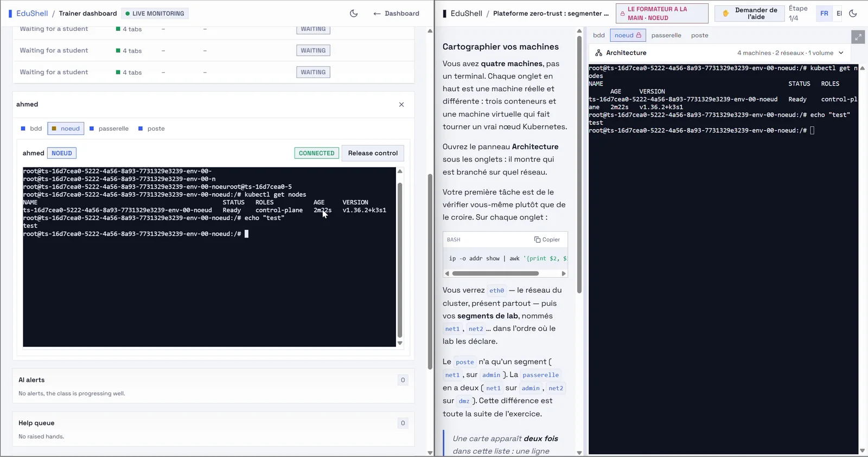The image size is (868, 457).
Task: Click the Copier button in BASH block
Action: 547,240
